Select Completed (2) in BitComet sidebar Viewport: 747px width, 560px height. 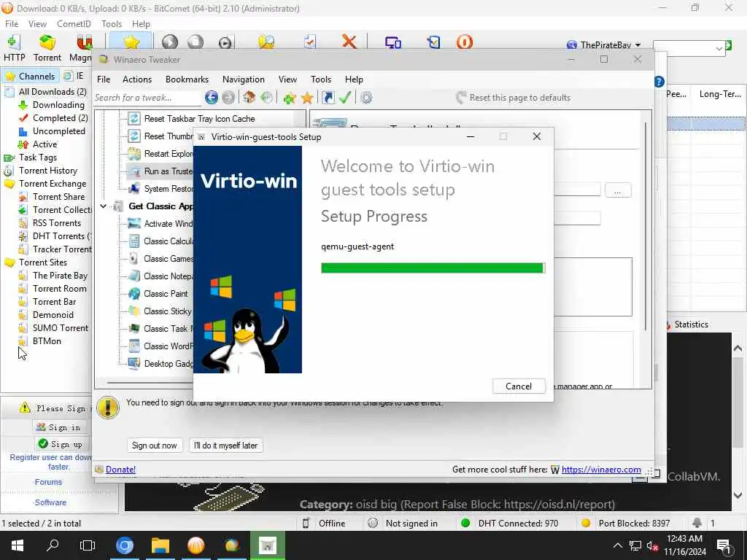[x=60, y=118]
